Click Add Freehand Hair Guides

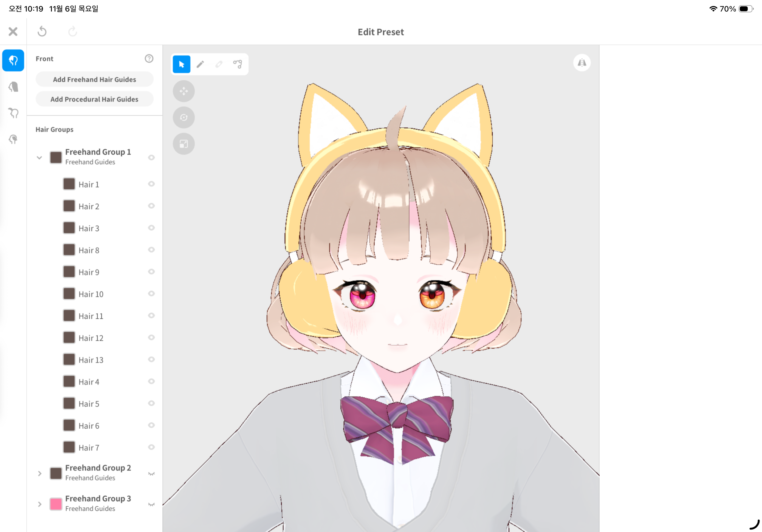tap(95, 79)
